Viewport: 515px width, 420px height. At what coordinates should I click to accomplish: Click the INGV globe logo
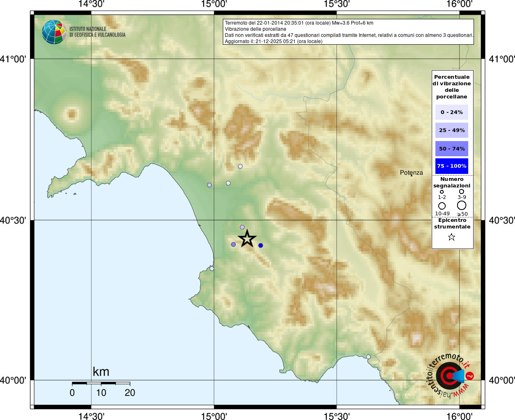54,32
